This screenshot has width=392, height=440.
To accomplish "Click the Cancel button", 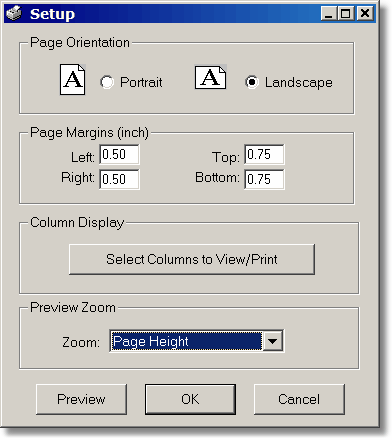I will [x=299, y=399].
